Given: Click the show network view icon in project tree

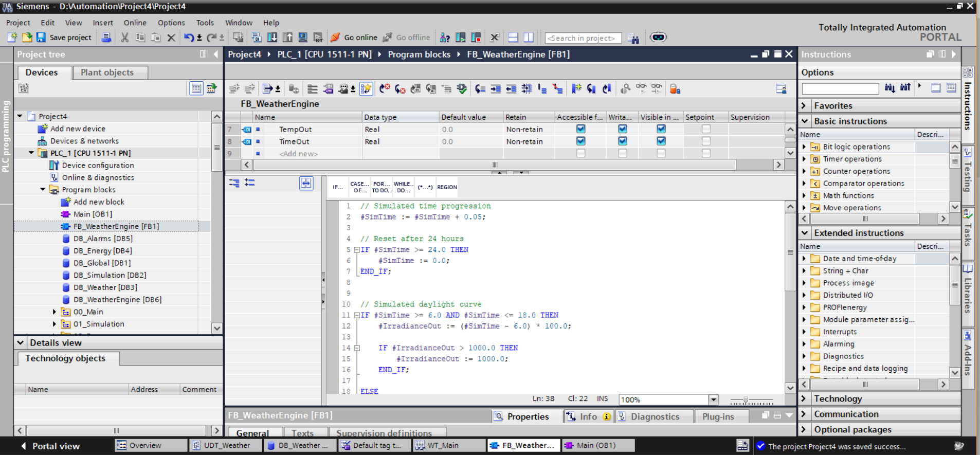Looking at the screenshot, I should 211,88.
